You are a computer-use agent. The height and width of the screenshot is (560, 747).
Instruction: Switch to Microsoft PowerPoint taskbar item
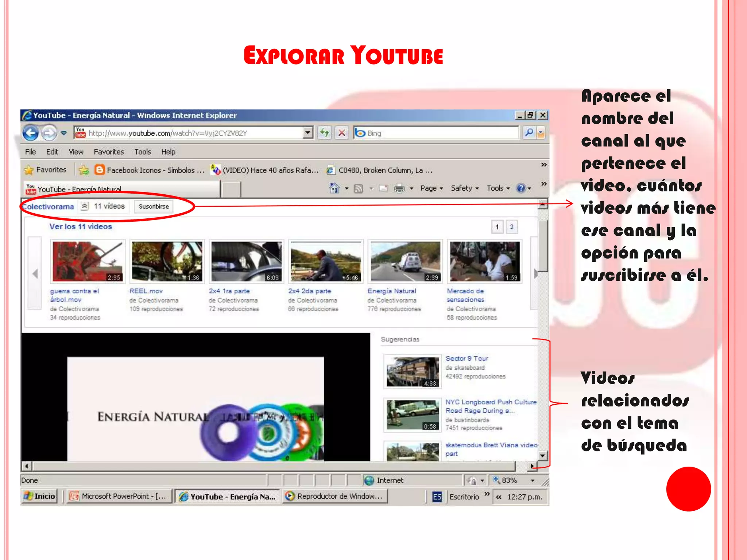coord(119,496)
